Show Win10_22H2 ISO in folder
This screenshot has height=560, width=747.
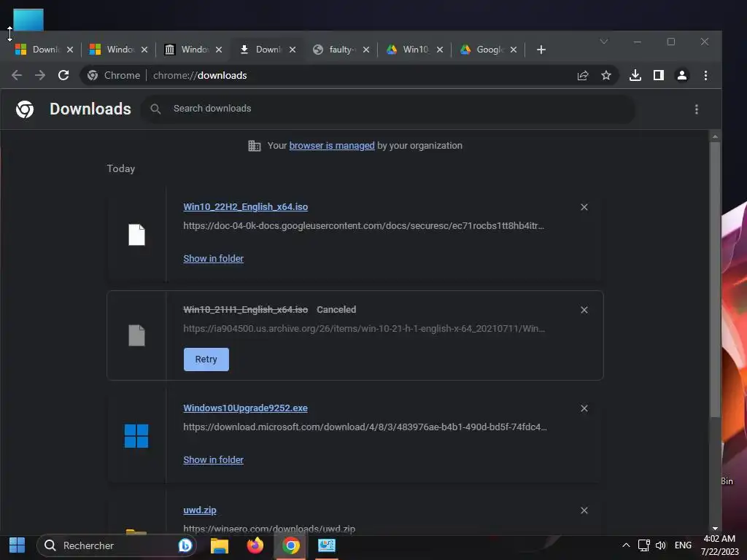pos(214,259)
